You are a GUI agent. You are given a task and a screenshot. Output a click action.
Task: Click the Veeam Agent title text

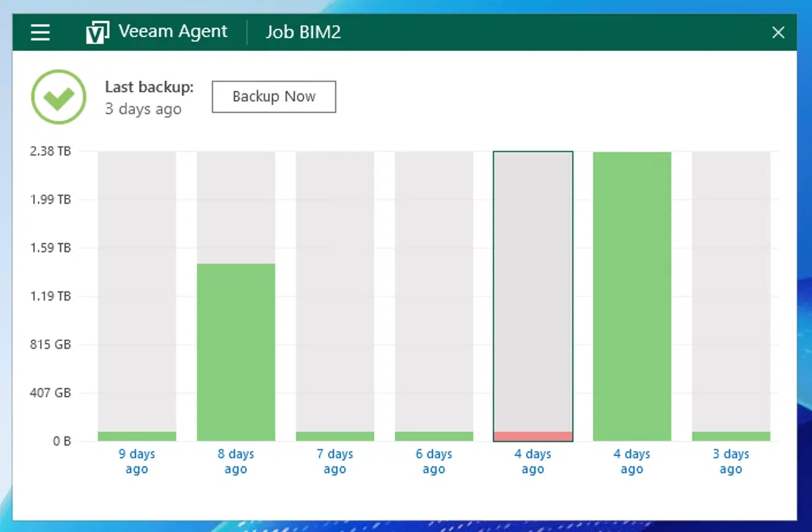[173, 32]
